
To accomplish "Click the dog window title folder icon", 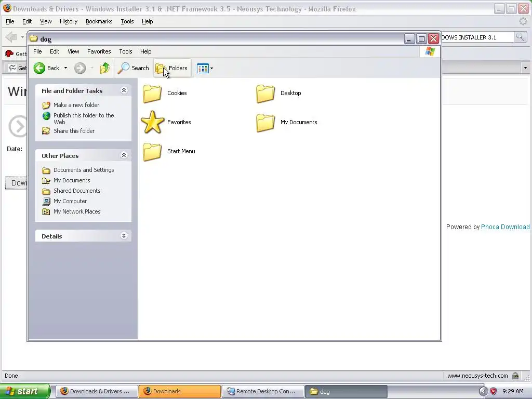I will point(34,38).
